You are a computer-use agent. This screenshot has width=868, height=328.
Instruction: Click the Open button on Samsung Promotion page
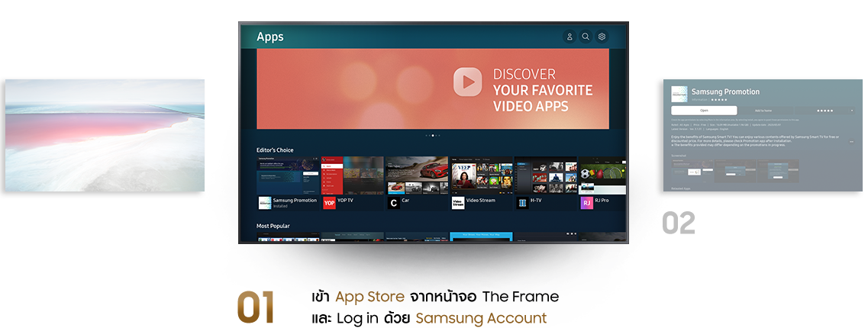tap(704, 110)
